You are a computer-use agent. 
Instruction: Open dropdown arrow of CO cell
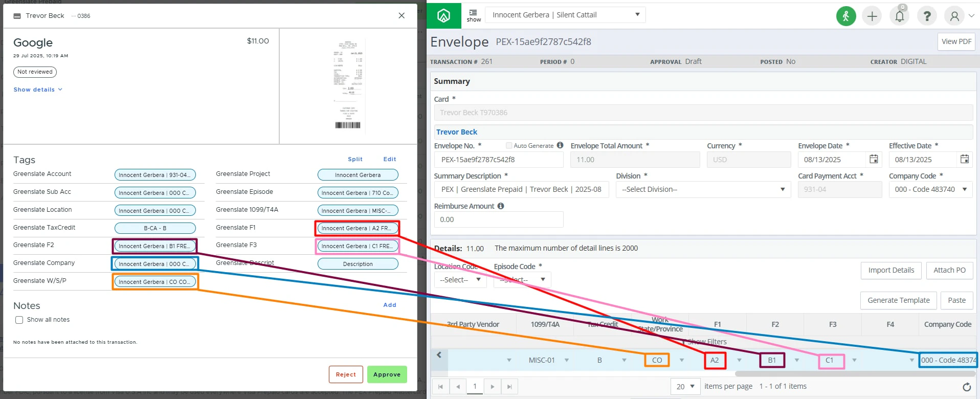[x=682, y=360]
